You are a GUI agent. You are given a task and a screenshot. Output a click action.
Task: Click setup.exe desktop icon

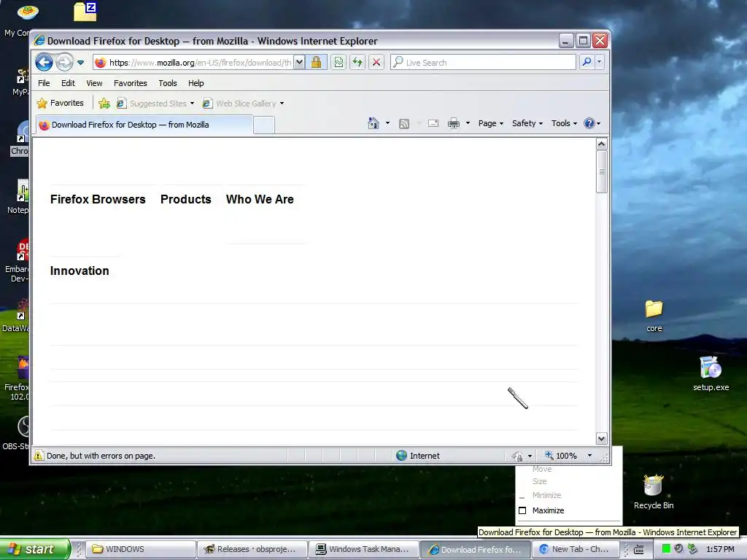(711, 373)
